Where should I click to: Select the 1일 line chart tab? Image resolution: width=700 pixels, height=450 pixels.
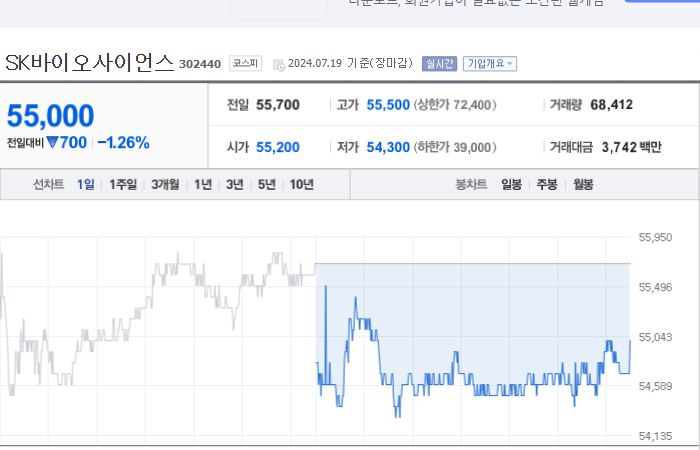(86, 184)
